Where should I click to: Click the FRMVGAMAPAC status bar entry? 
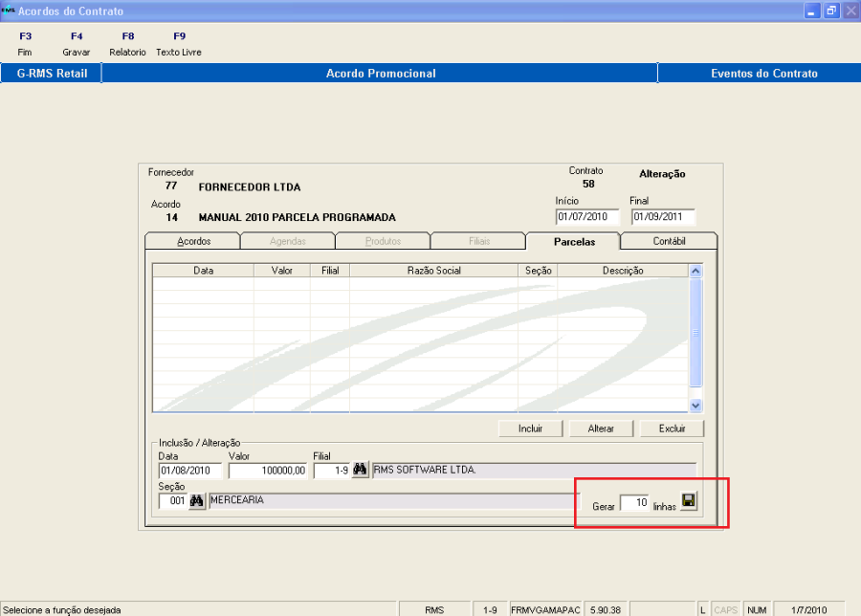(x=545, y=610)
